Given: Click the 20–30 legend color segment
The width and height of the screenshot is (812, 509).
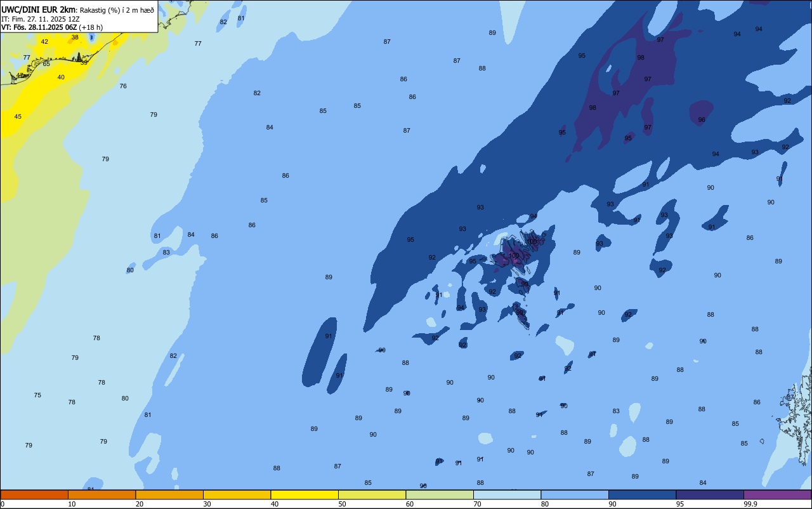Looking at the screenshot, I should point(169,494).
